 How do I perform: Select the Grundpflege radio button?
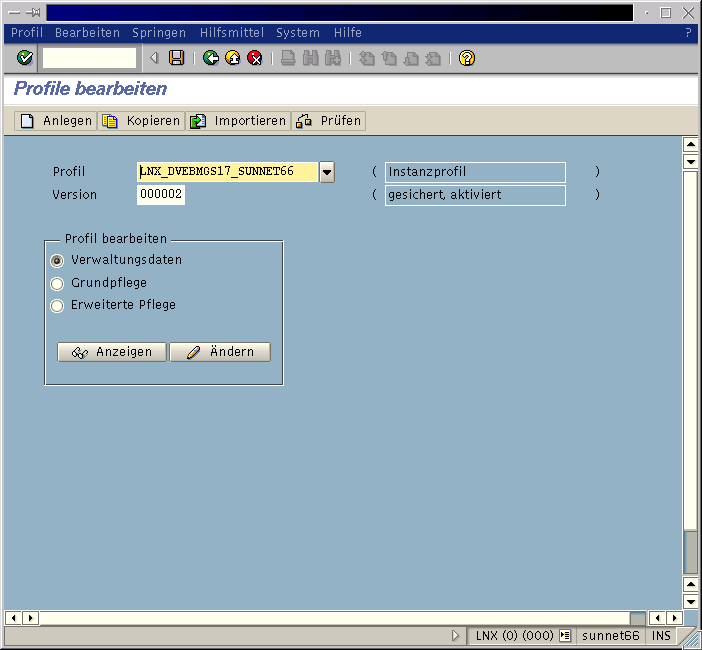click(57, 283)
